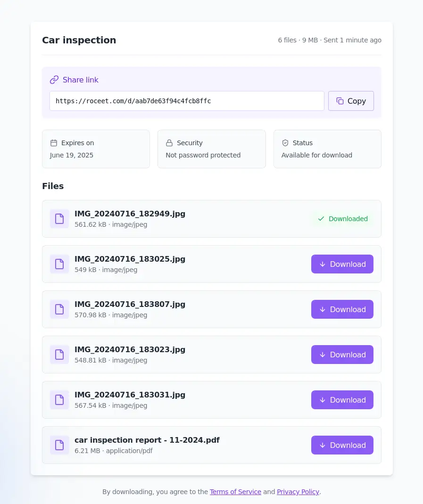Download IMG_20240716_183031.jpg
The width and height of the screenshot is (423, 504).
point(342,400)
